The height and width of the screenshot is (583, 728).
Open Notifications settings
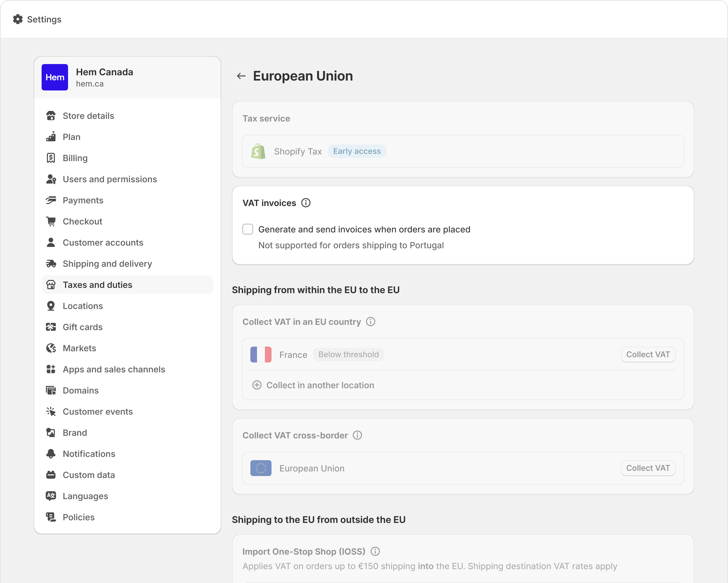127,454
